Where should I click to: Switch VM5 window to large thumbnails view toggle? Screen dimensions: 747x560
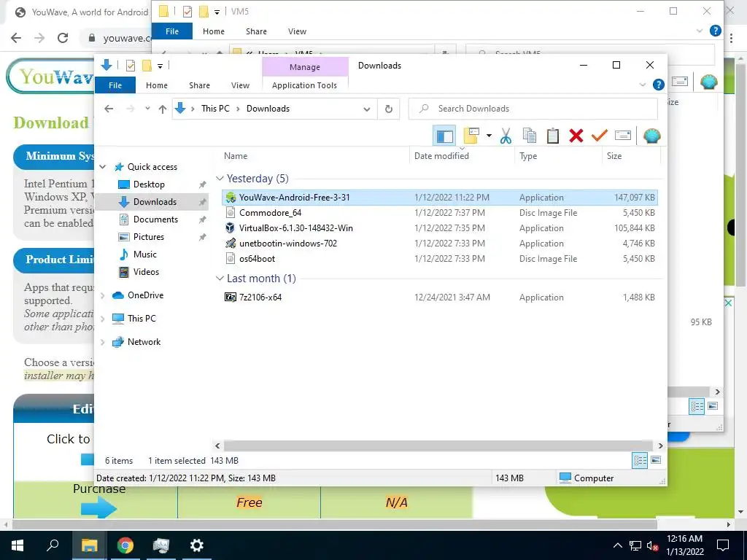point(713,405)
